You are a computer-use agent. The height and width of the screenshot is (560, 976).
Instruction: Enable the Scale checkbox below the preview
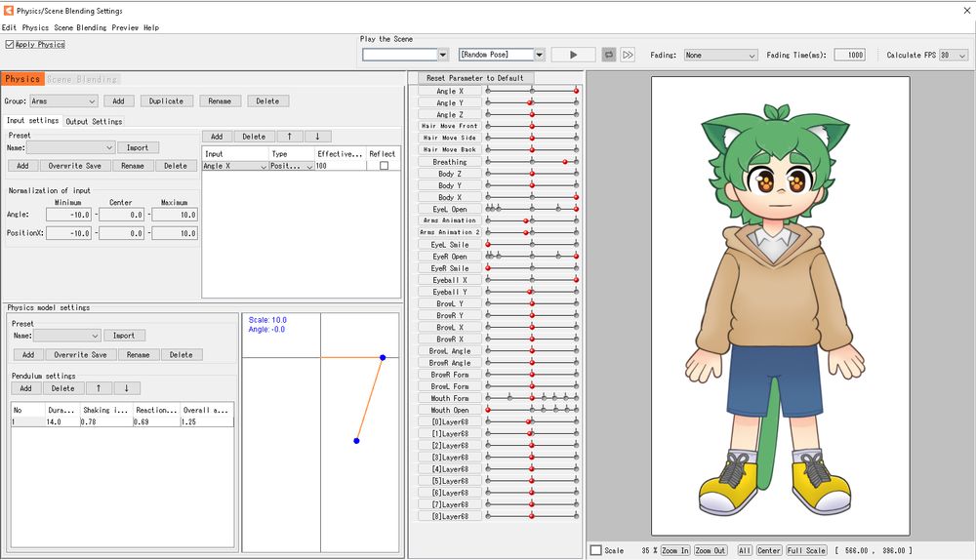[x=595, y=550]
